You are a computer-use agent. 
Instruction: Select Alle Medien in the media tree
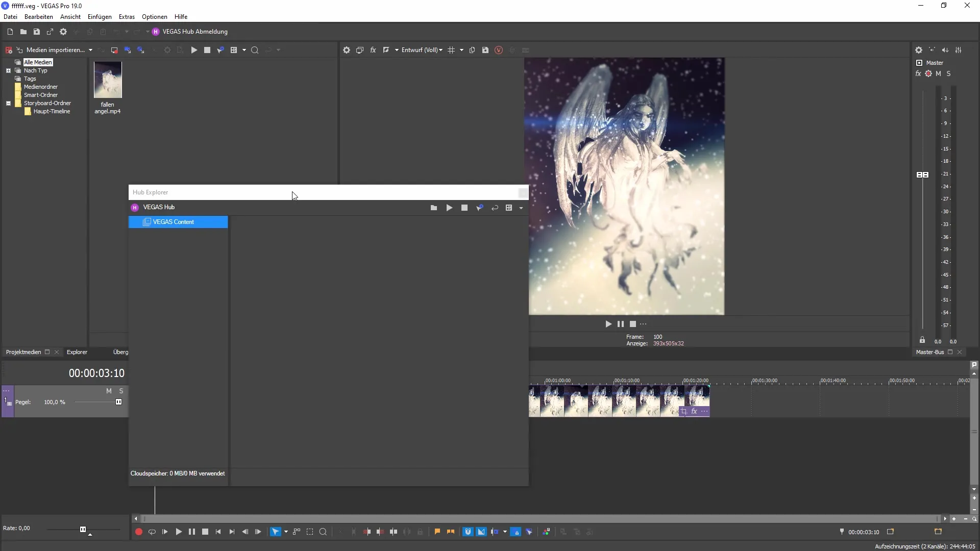point(38,62)
